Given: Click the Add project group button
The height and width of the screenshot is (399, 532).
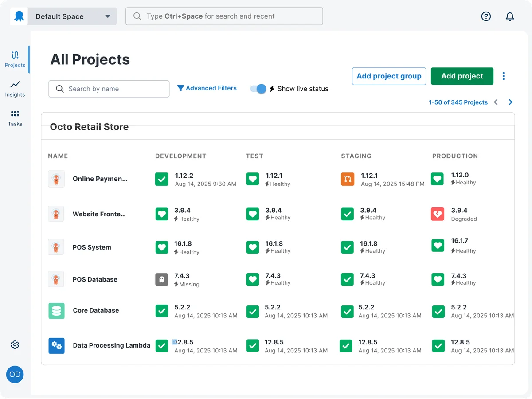Looking at the screenshot, I should pyautogui.click(x=389, y=76).
